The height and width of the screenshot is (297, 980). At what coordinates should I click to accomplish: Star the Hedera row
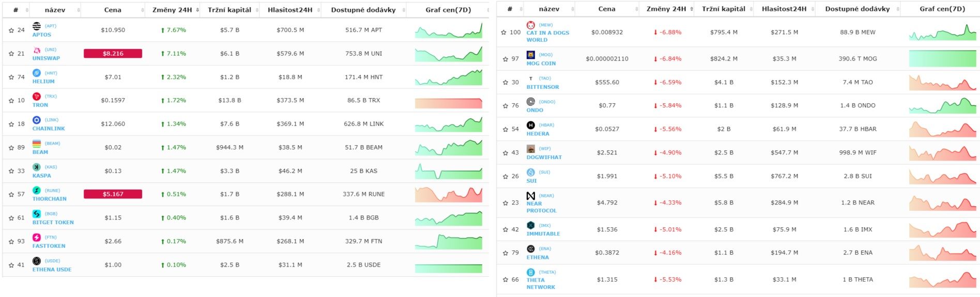coord(506,129)
